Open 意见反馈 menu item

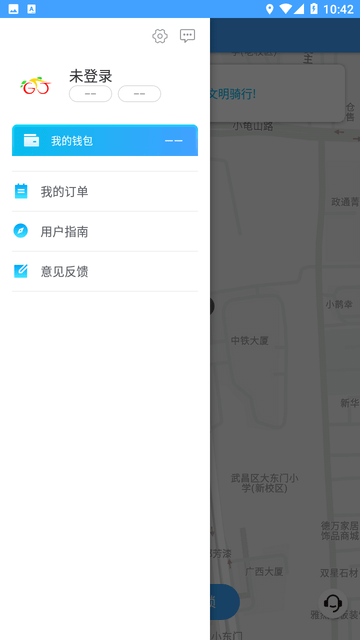point(105,271)
